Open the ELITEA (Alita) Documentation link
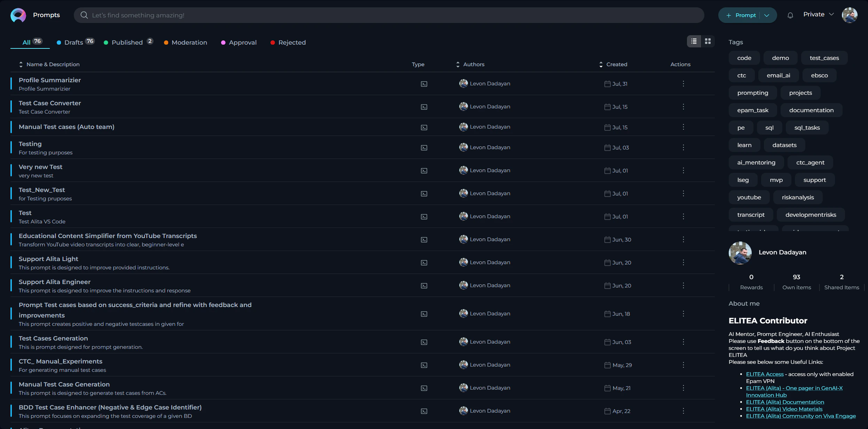 [x=785, y=402]
